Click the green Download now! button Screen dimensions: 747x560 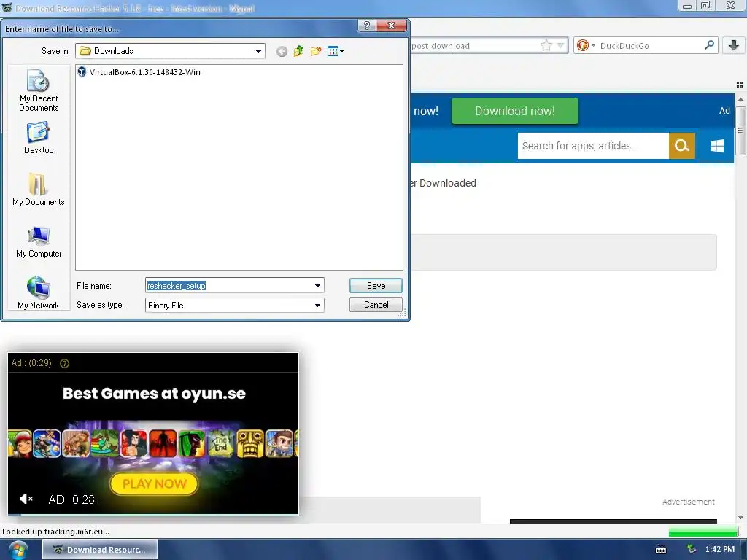514,111
